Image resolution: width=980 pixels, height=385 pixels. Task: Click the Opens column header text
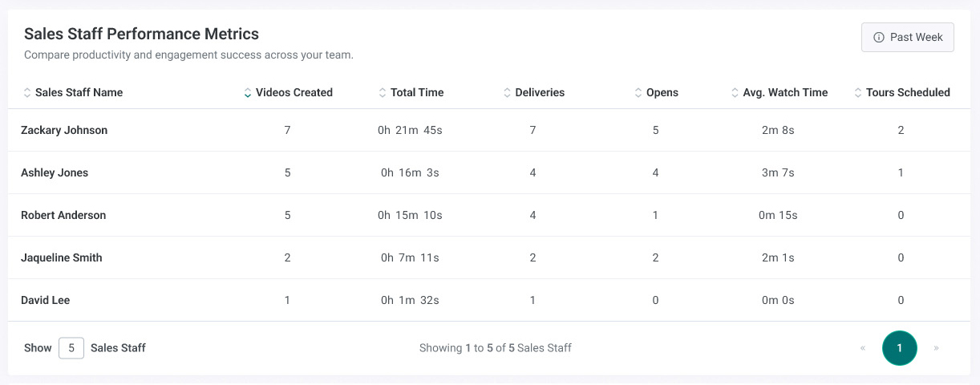tap(662, 93)
